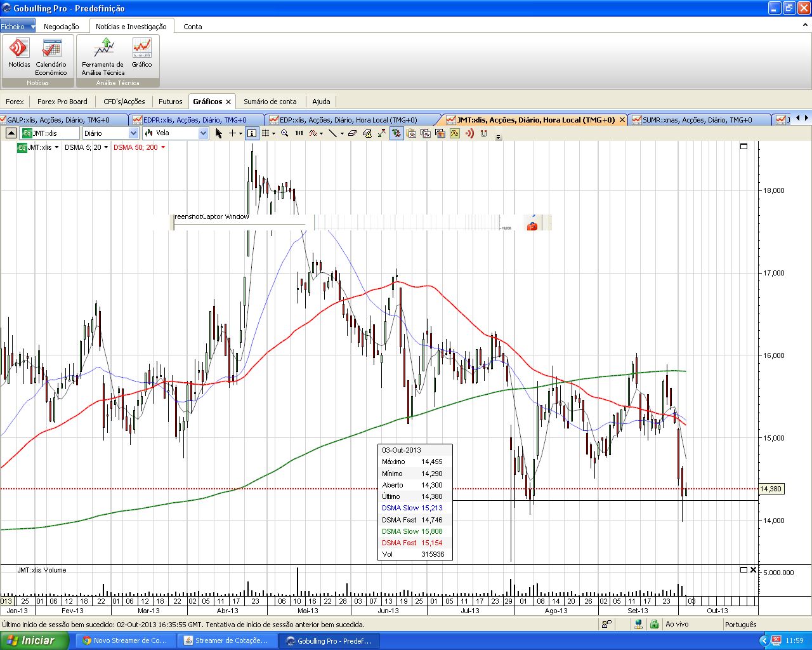Screen dimensions: 812x650
Task: Switch to the Negociação ribbon tab
Action: coord(61,27)
